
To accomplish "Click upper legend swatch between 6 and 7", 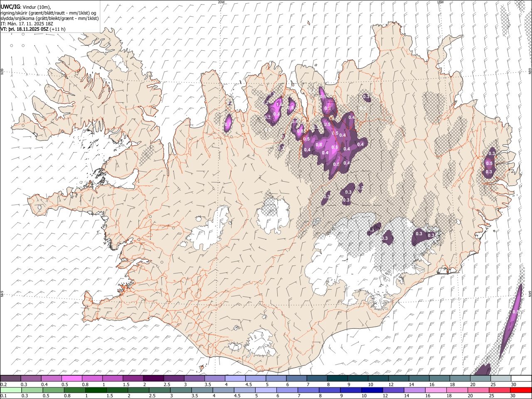I will (x=296, y=378).
